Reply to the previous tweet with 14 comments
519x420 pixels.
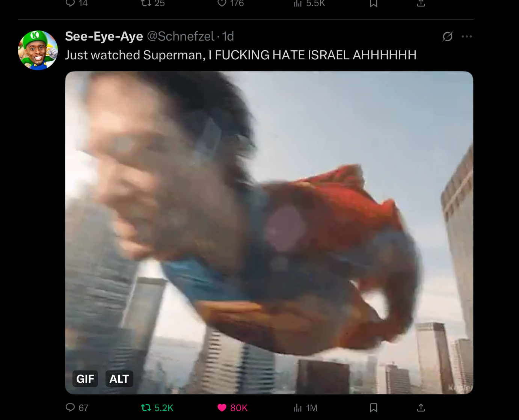(77, 3)
